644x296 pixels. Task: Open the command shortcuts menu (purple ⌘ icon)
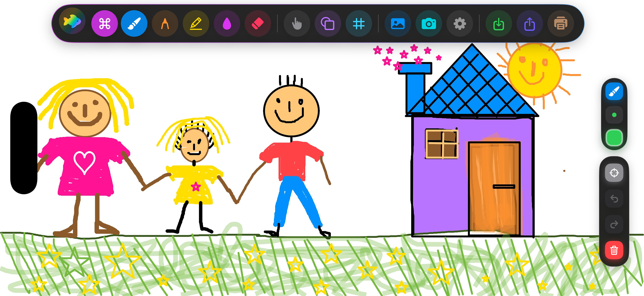pyautogui.click(x=105, y=23)
